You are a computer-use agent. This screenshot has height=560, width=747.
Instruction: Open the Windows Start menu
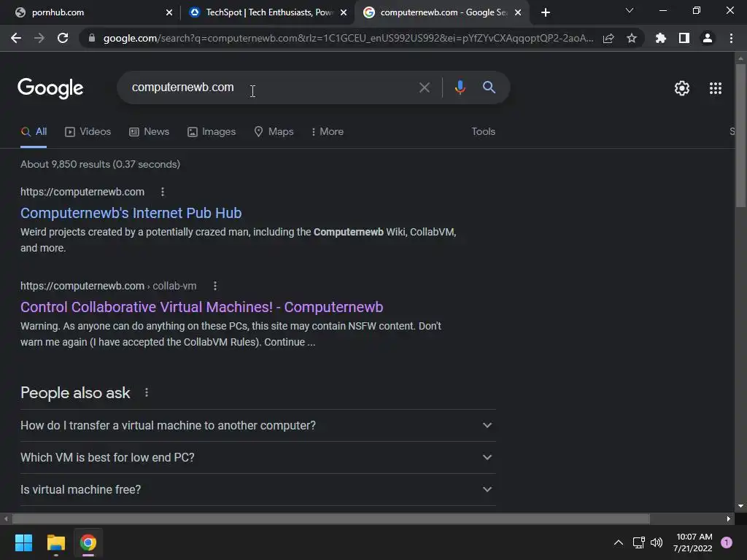[23, 542]
